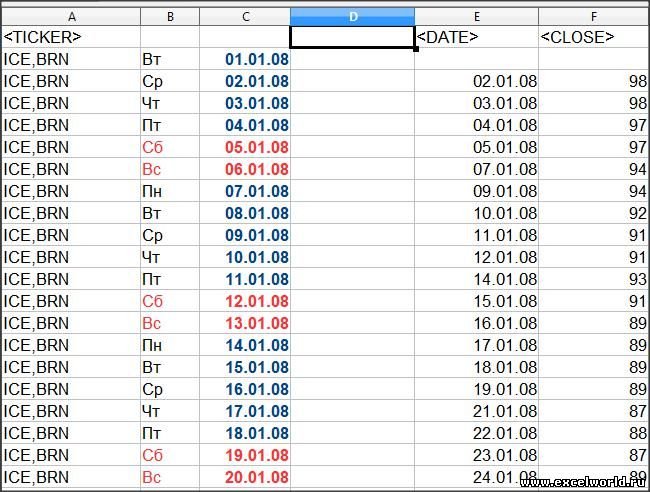Select cell 14.01.08 in column C
The width and height of the screenshot is (650, 492).
(x=245, y=344)
